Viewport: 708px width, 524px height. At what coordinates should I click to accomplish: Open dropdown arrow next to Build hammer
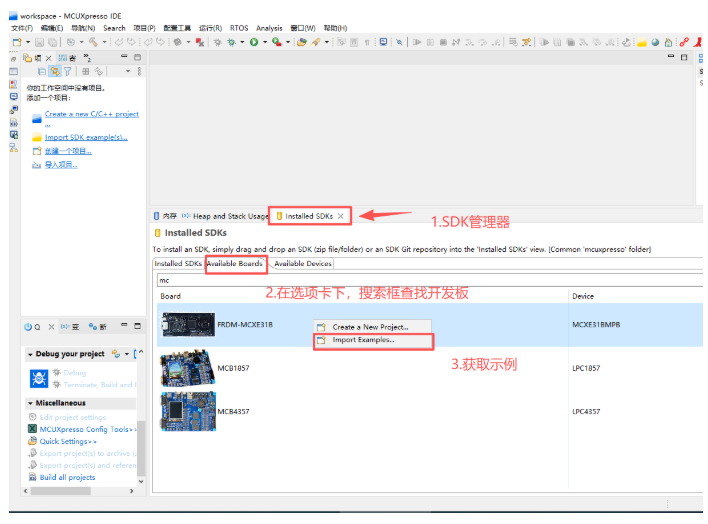[x=104, y=42]
